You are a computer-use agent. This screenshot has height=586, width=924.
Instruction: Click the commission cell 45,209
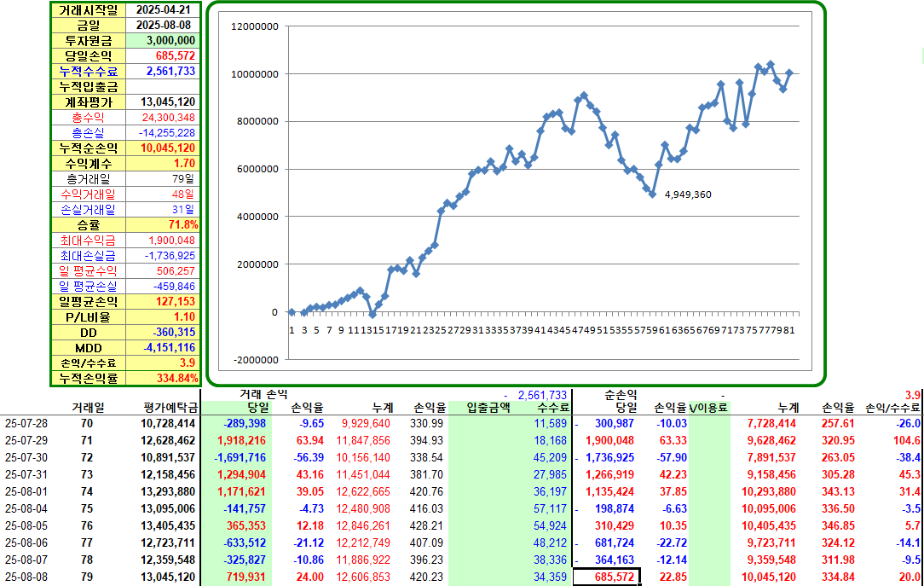pyautogui.click(x=551, y=457)
